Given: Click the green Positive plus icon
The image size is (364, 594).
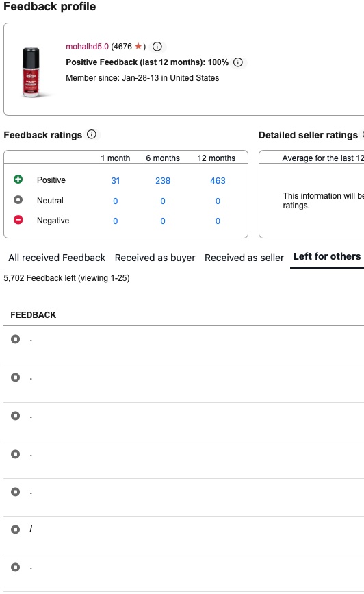Looking at the screenshot, I should 18,180.
